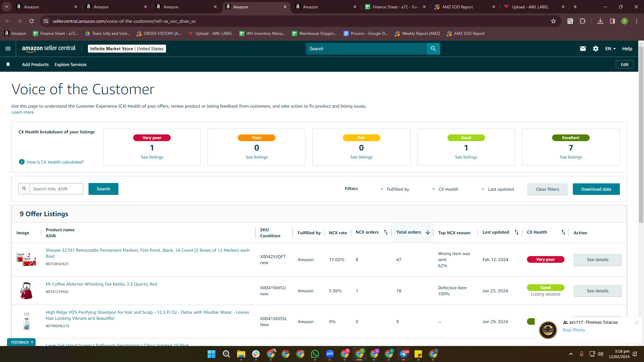Click the Amazon Seller Central logo
This screenshot has width=644, height=362.
49,49
